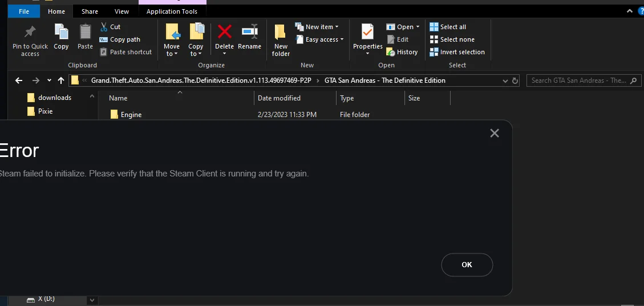
Task: Open file History
Action: click(402, 52)
